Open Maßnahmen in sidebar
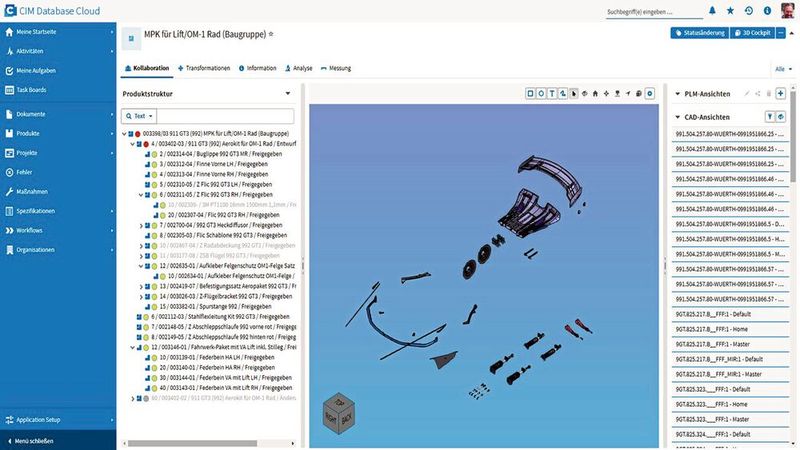 32,192
